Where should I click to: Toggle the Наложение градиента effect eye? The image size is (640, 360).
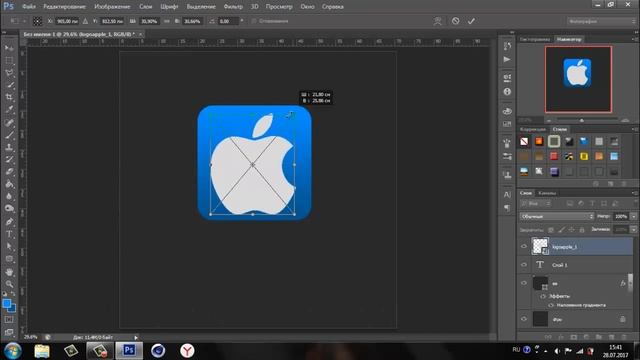[x=551, y=305]
